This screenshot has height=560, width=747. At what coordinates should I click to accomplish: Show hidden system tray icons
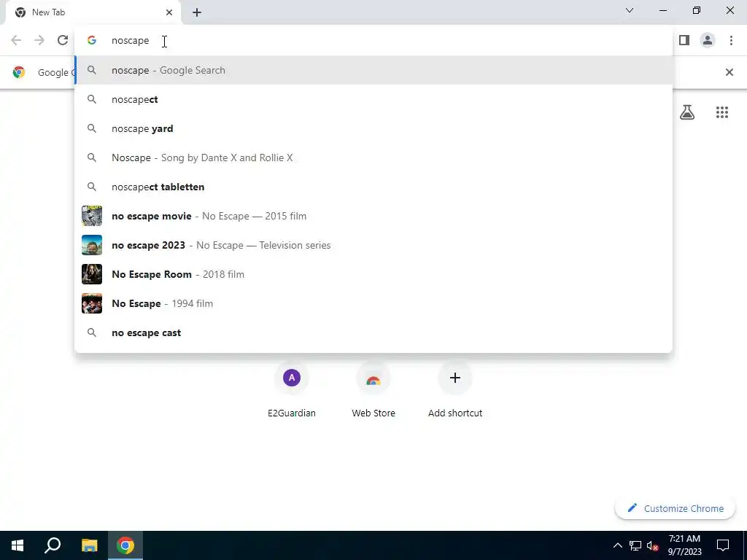[617, 545]
